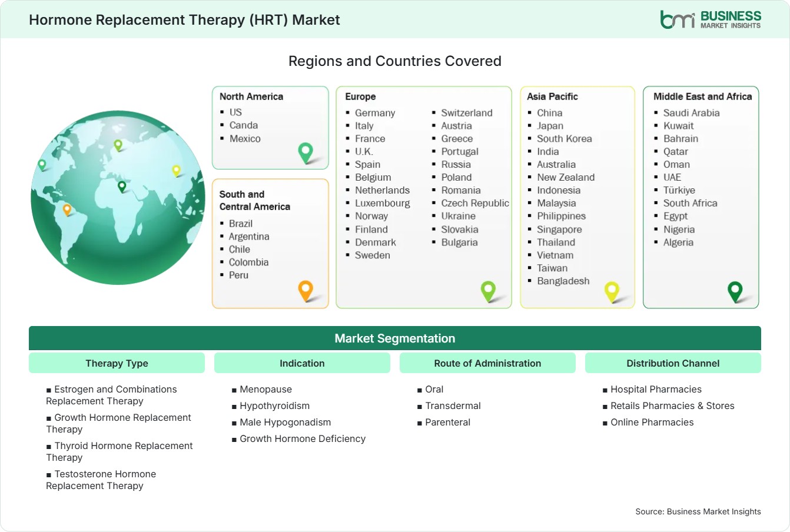The height and width of the screenshot is (532, 790).
Task: Click 'New Zealand' in Asia Pacific list
Action: tap(566, 178)
